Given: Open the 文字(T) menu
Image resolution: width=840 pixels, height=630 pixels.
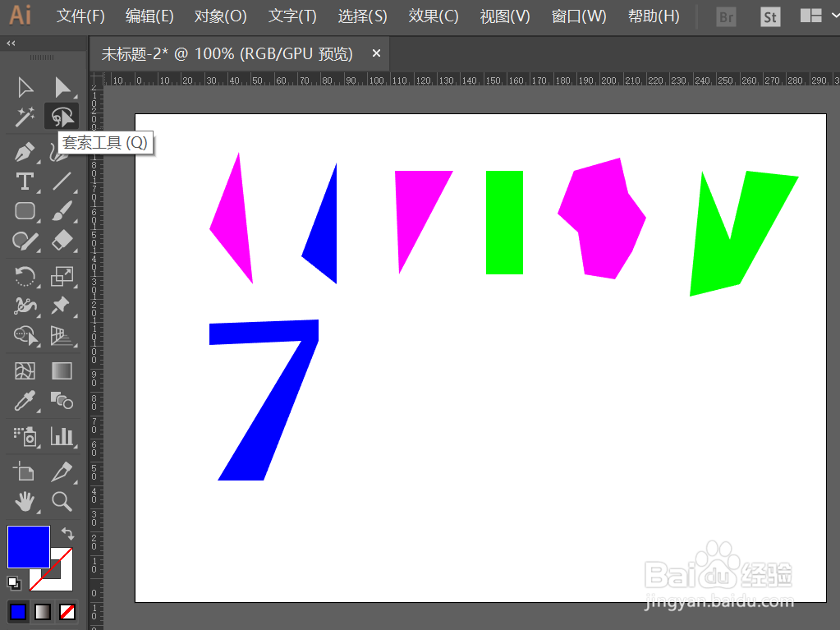Looking at the screenshot, I should (292, 16).
